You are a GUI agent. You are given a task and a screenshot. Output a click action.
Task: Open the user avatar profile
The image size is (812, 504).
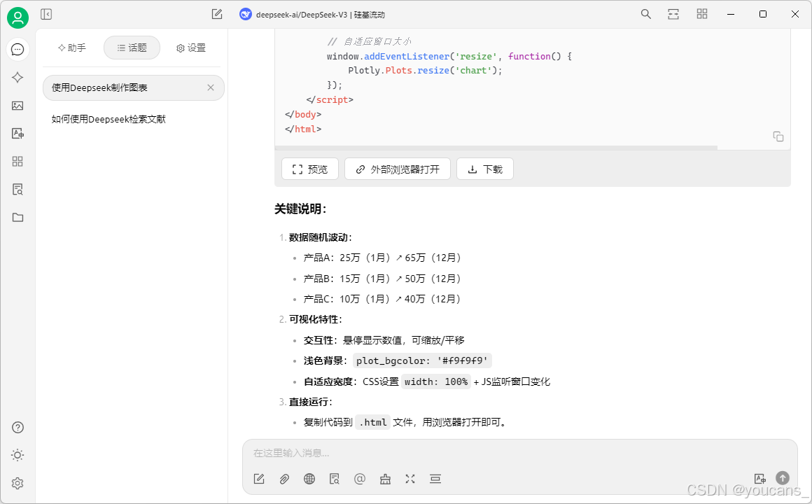[x=17, y=18]
